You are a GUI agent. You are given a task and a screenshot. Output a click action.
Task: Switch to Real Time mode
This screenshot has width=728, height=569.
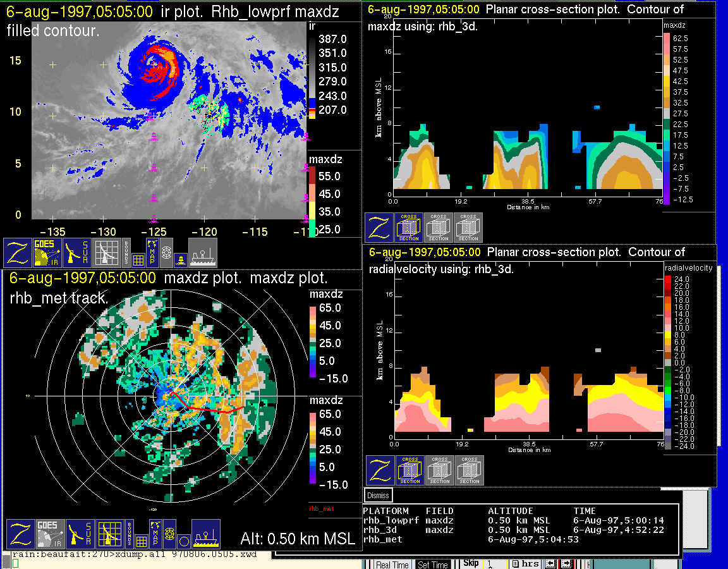(x=392, y=564)
